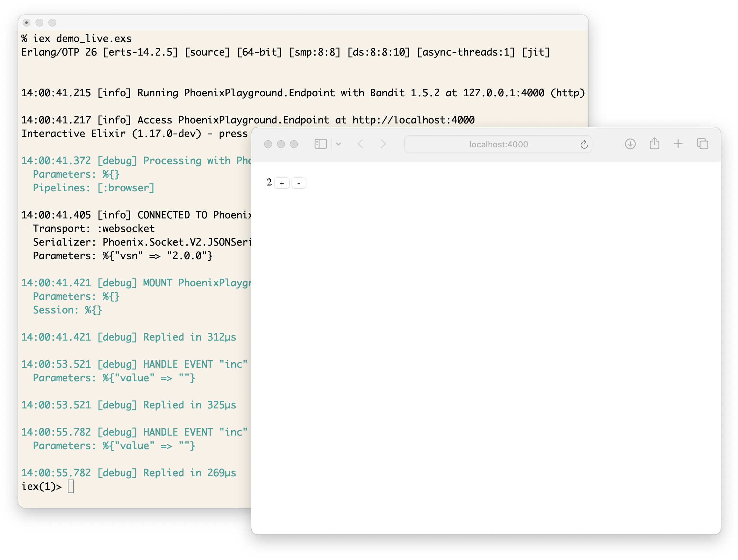The image size is (738, 560).
Task: Open the Share icon in Safari
Action: pyautogui.click(x=654, y=144)
